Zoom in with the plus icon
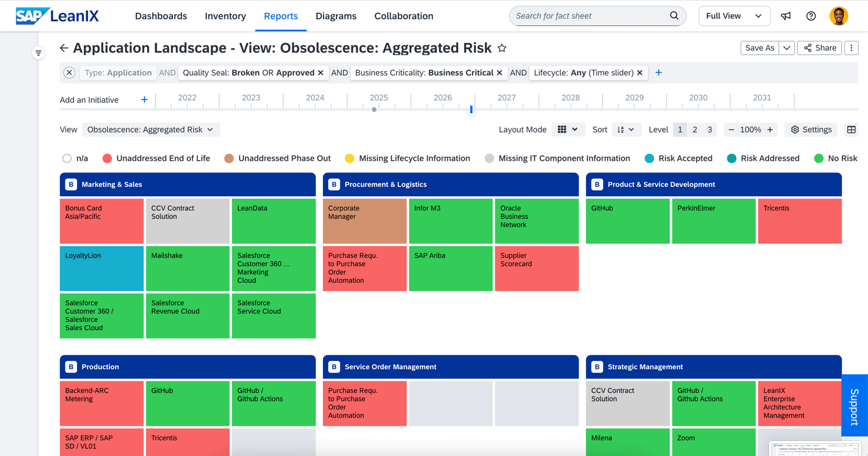 click(770, 130)
